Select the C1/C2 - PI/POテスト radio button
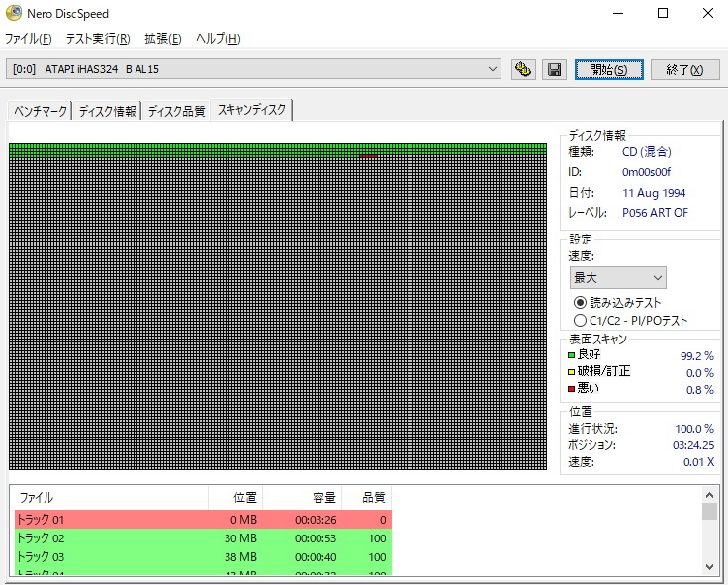Image resolution: width=728 pixels, height=585 pixels. pyautogui.click(x=580, y=320)
